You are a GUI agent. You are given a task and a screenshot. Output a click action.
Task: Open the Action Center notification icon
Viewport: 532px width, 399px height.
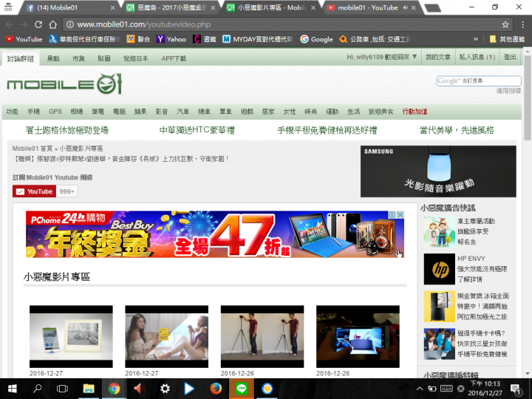516,389
